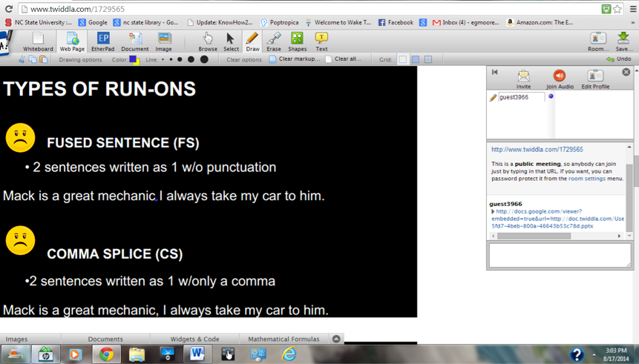This screenshot has height=364, width=639.
Task: Expand the guest3966 chat link triangle
Action: (493, 212)
